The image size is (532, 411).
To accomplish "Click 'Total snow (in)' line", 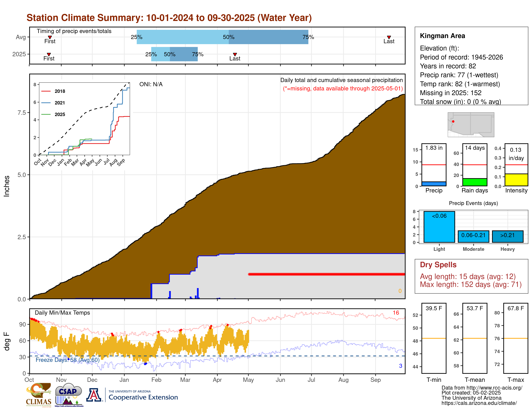I will tap(460, 102).
